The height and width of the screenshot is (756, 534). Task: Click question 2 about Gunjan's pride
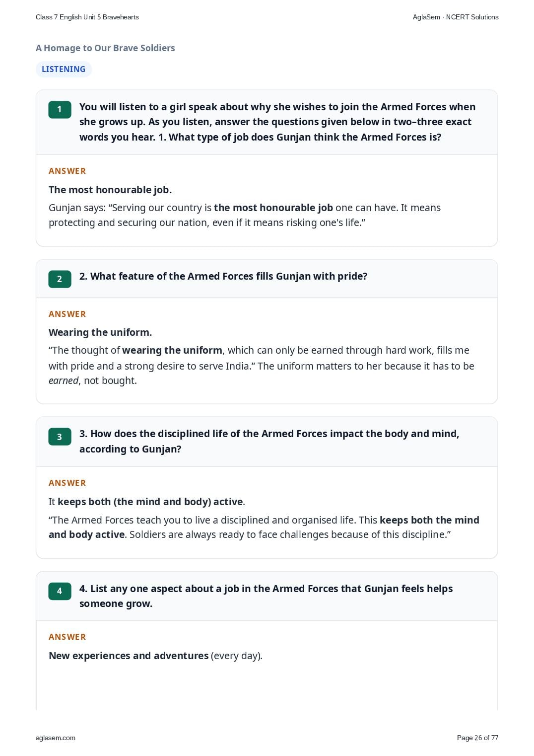(223, 276)
